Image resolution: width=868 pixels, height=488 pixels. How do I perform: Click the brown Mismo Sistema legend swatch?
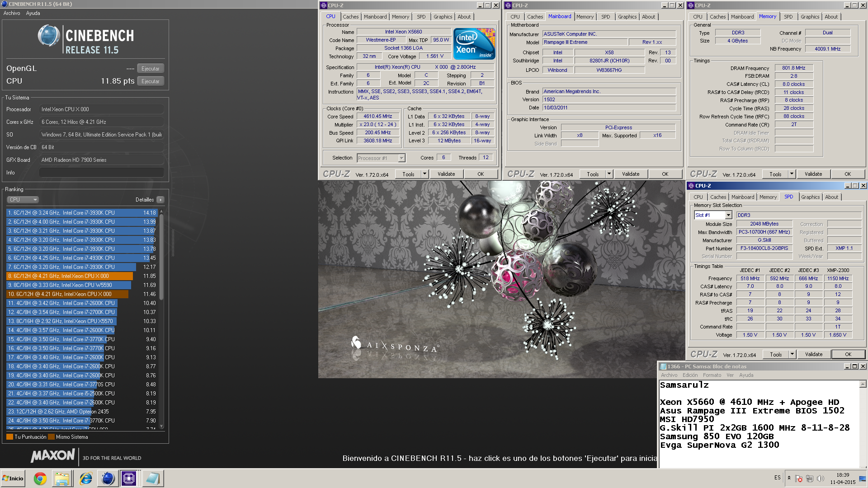pyautogui.click(x=51, y=437)
